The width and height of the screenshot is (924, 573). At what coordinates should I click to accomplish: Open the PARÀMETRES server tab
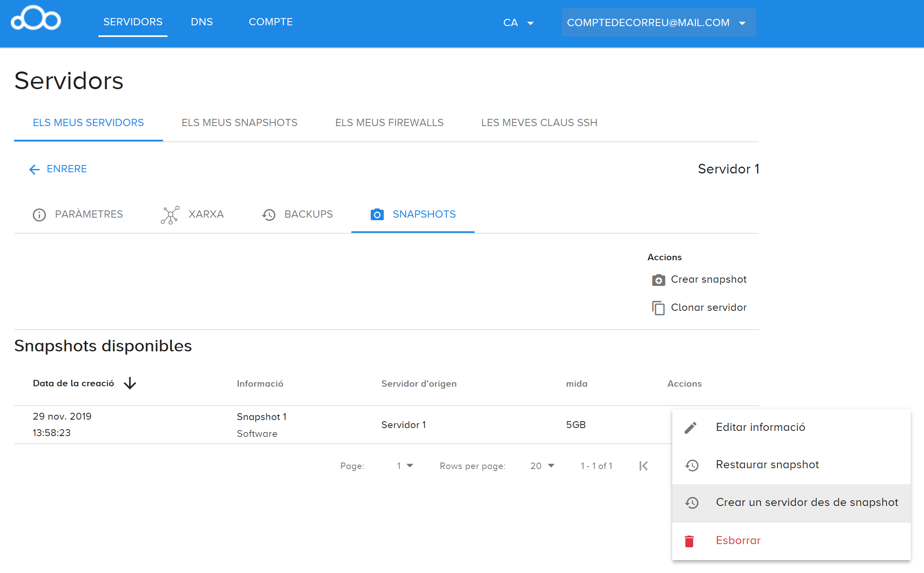click(78, 214)
